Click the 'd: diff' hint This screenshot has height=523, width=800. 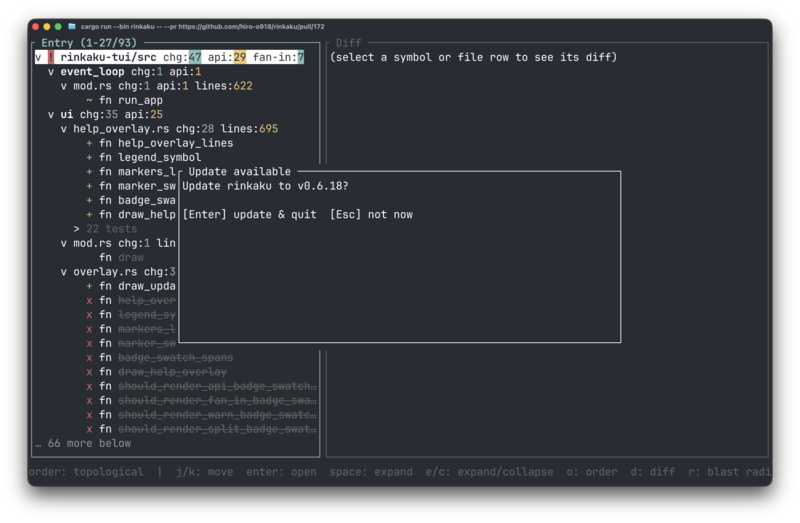click(x=653, y=471)
